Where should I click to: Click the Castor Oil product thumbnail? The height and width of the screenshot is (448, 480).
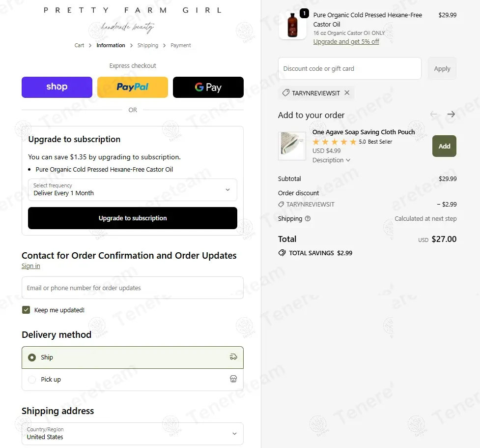(x=293, y=25)
